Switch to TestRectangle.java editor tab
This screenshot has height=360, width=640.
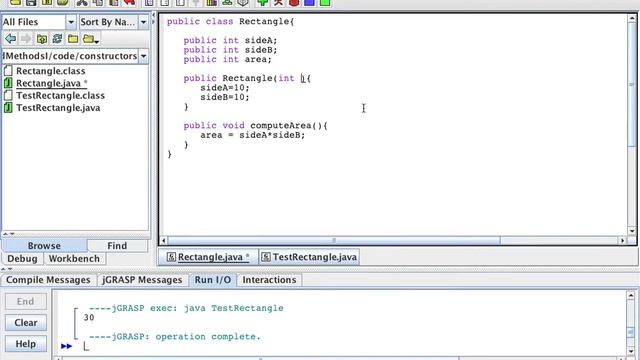pos(309,257)
